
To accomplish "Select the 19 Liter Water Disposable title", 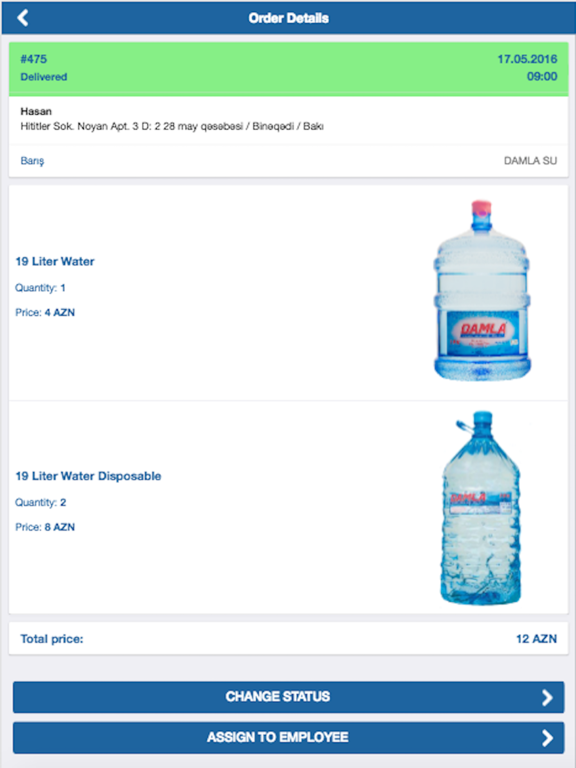I will [x=88, y=476].
